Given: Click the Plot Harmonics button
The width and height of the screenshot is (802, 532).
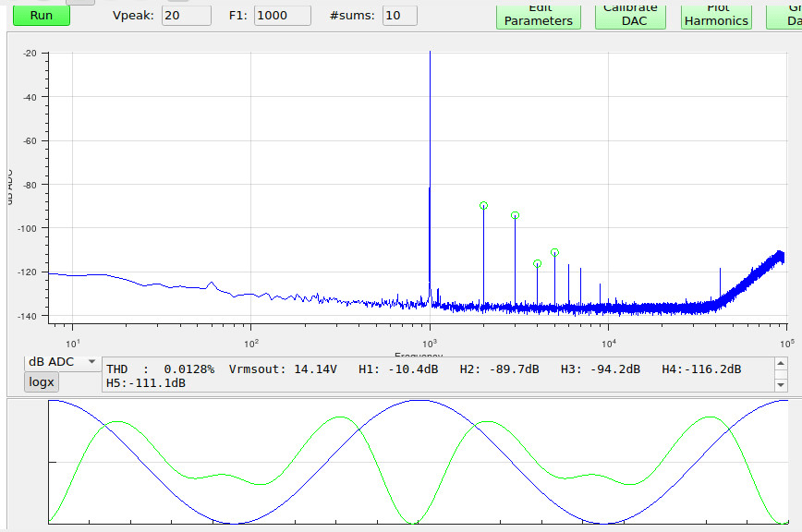Looking at the screenshot, I should pyautogui.click(x=717, y=18).
